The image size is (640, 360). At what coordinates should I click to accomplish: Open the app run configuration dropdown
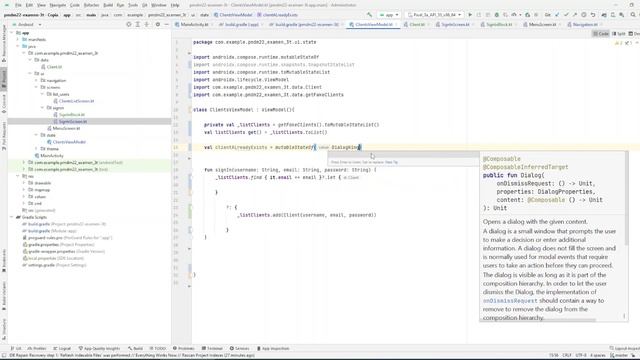point(389,15)
